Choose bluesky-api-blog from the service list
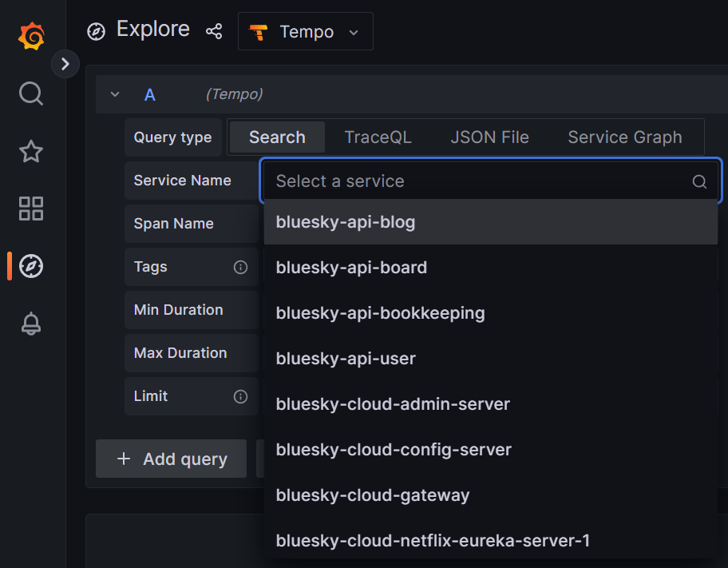 491,222
